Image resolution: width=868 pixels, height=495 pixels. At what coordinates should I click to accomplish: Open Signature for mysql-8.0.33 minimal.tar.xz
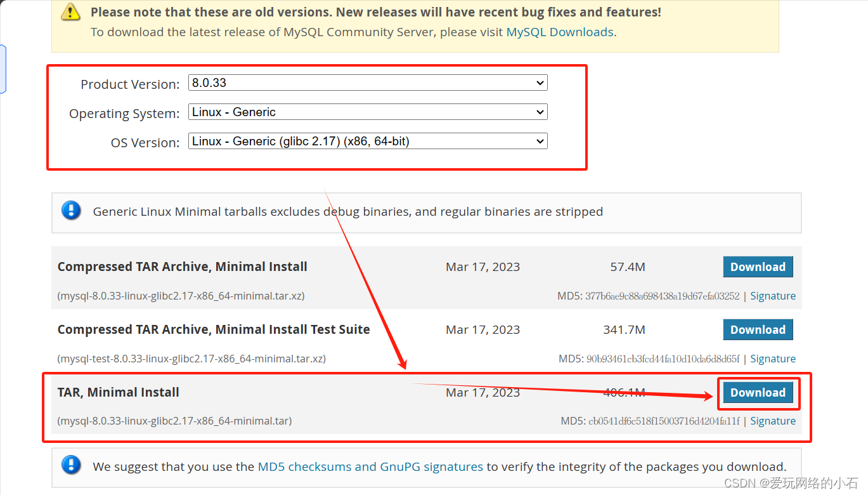(x=773, y=296)
